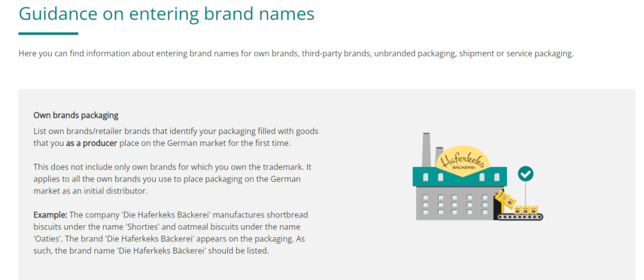Click the tall grey factory chimney
Image resolution: width=644 pixels, height=280 pixels.
pos(427,149)
